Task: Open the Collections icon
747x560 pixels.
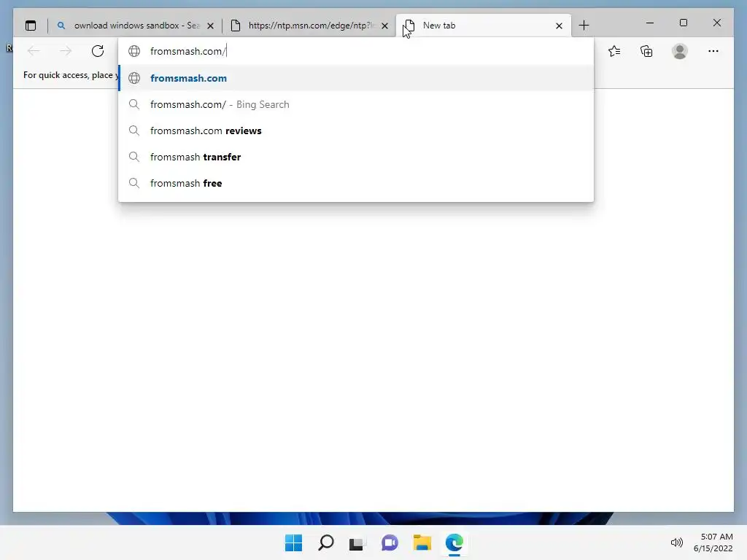Action: tap(646, 51)
